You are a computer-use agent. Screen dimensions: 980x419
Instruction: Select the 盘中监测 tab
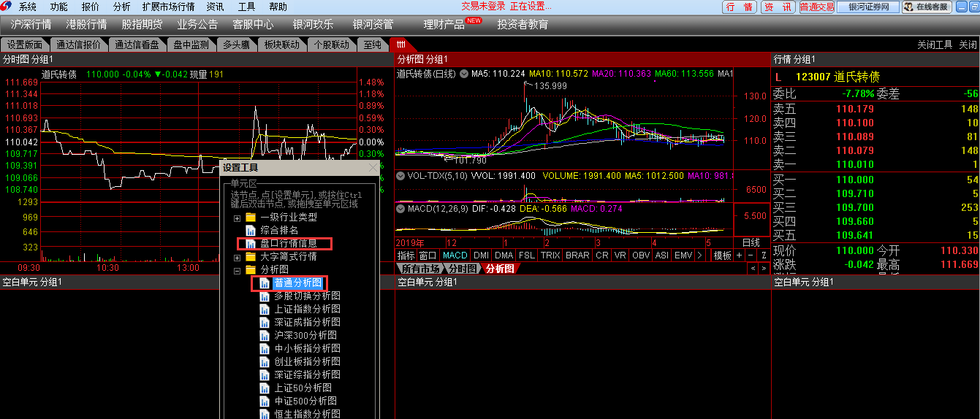pyautogui.click(x=191, y=45)
